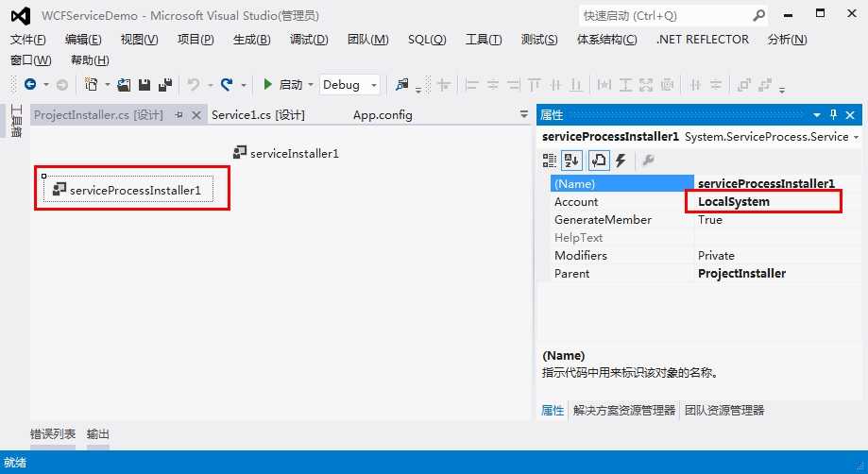Click the 启动 start button label
Viewport: 868px width, 474px height.
[291, 85]
